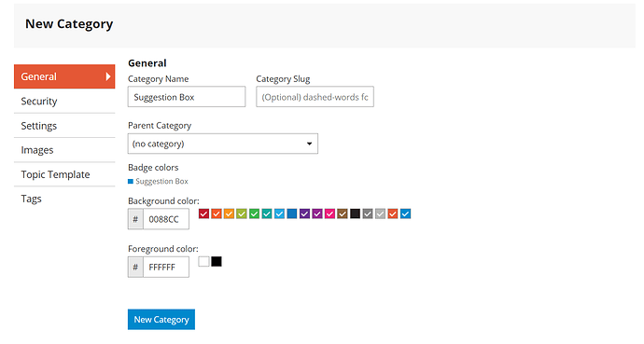Choose the magenta-purple swatch beside pink
The image size is (644, 344).
click(317, 213)
